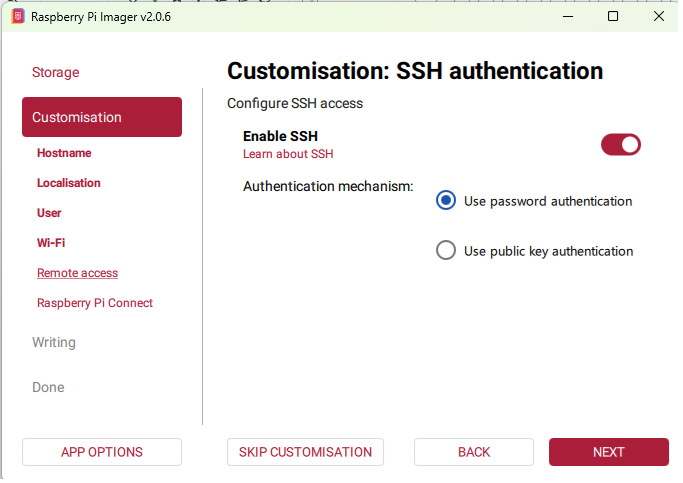Click the Writing step in sidebar
The width and height of the screenshot is (683, 483).
54,342
